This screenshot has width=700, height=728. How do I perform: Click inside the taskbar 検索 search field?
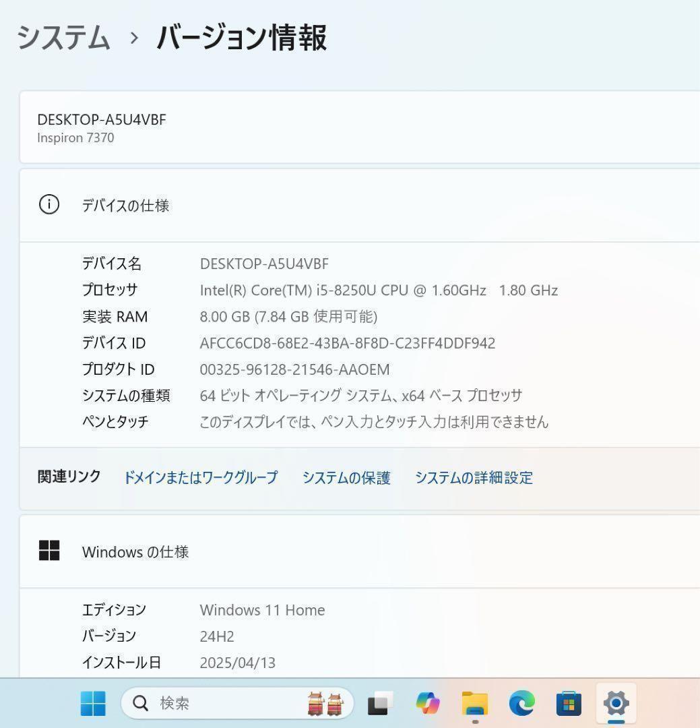tap(202, 703)
